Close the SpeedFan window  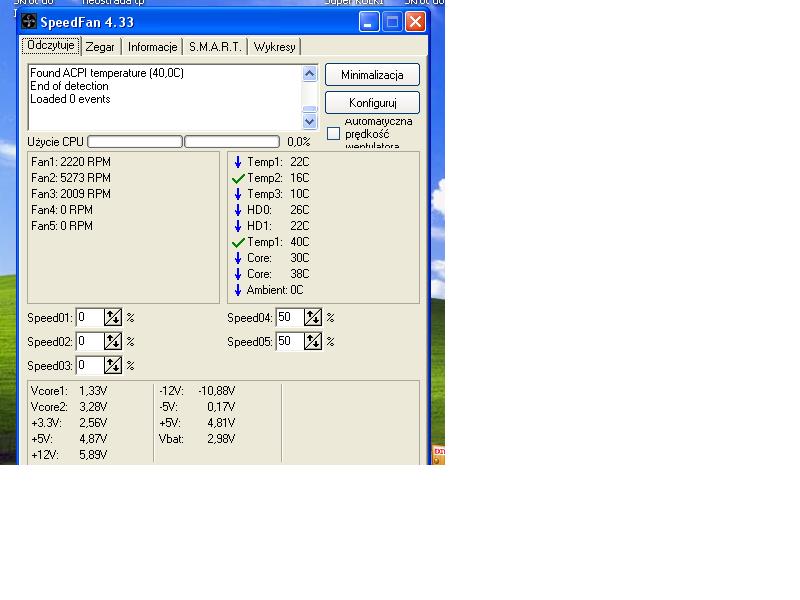point(415,22)
